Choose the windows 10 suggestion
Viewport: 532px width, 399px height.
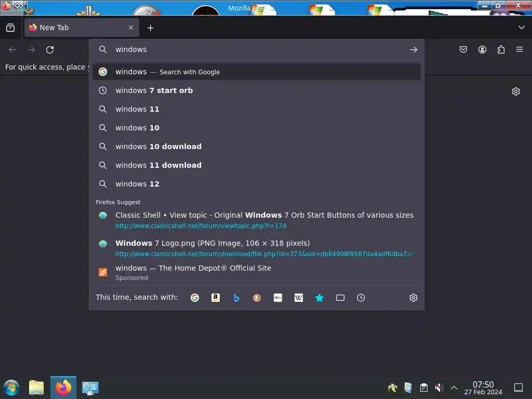tap(257, 128)
